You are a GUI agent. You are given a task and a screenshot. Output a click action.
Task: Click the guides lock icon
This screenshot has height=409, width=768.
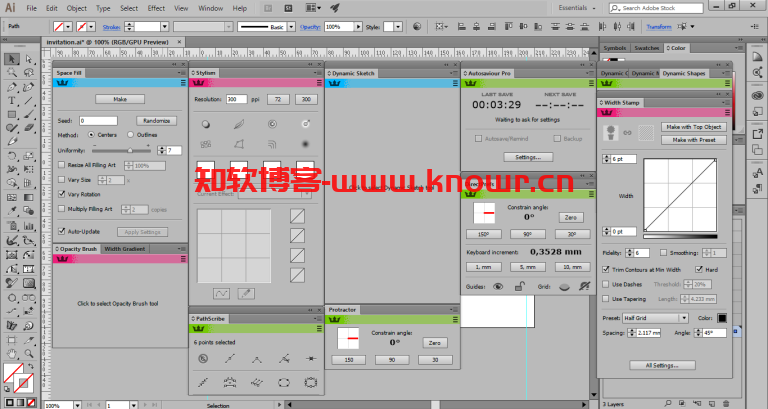[x=520, y=287]
